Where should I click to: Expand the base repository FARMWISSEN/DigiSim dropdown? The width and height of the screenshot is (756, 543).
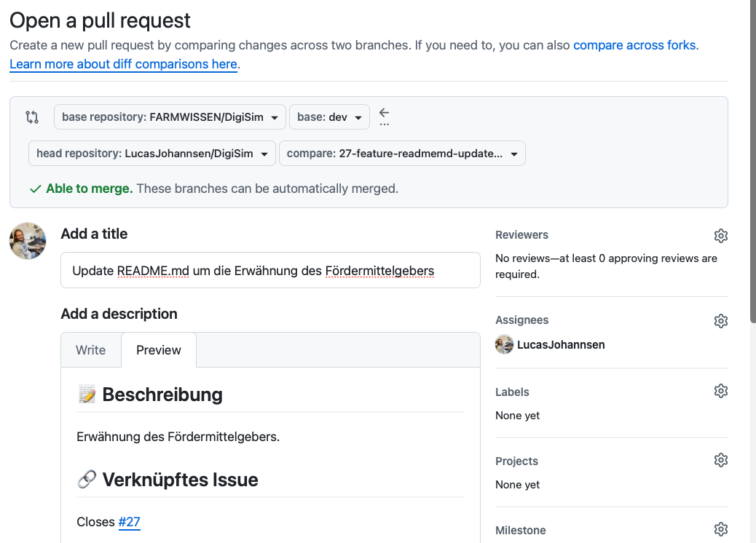[170, 117]
